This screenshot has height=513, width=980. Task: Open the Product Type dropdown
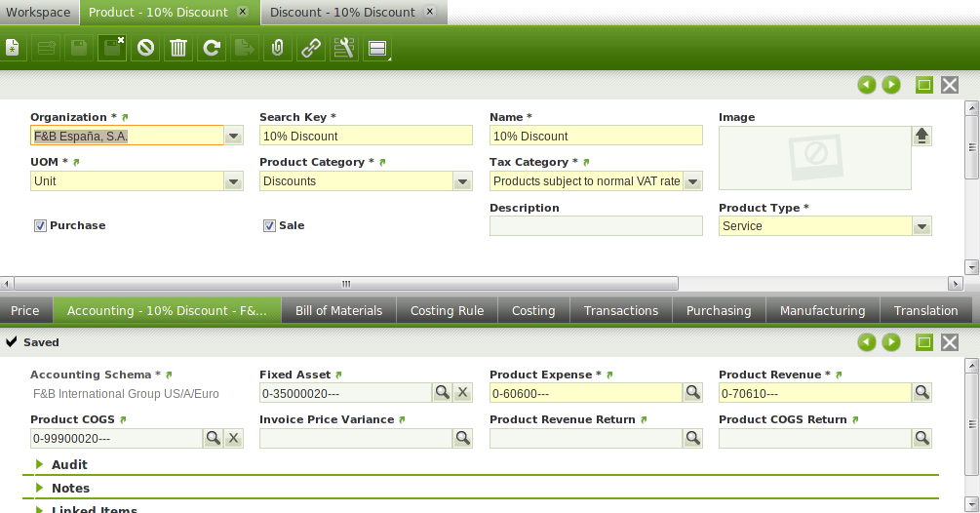(x=921, y=226)
